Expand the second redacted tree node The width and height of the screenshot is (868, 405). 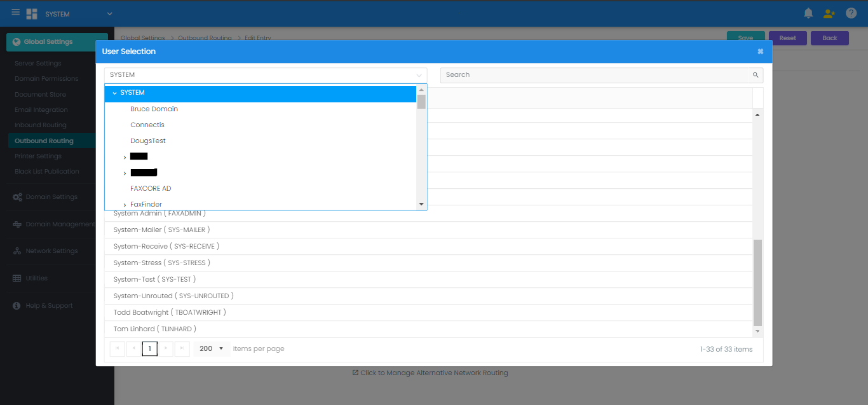point(125,173)
